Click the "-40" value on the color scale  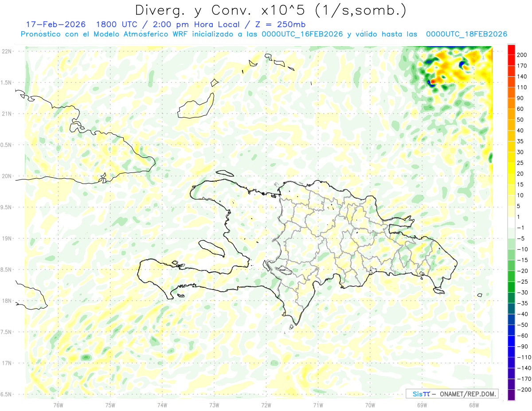point(523,314)
